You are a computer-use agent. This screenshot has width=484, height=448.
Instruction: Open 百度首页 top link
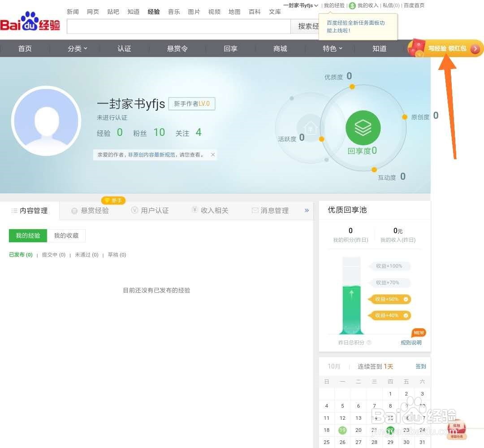click(414, 5)
